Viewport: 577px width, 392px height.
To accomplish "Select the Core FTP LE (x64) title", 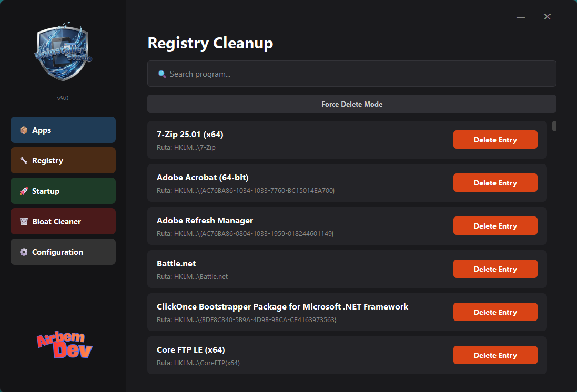I will click(x=190, y=350).
